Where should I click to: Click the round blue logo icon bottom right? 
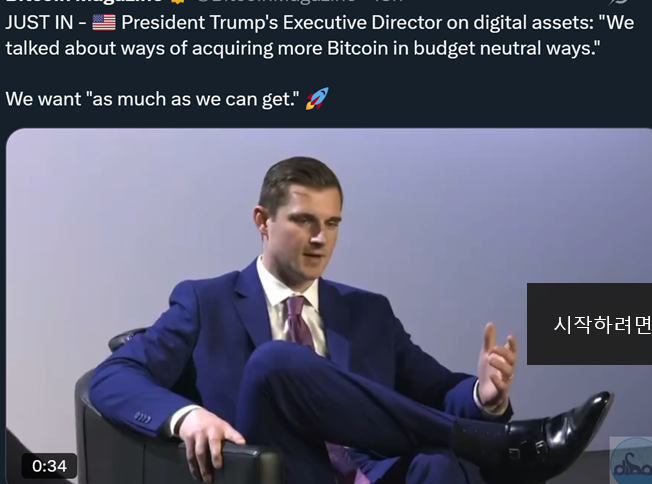632,461
